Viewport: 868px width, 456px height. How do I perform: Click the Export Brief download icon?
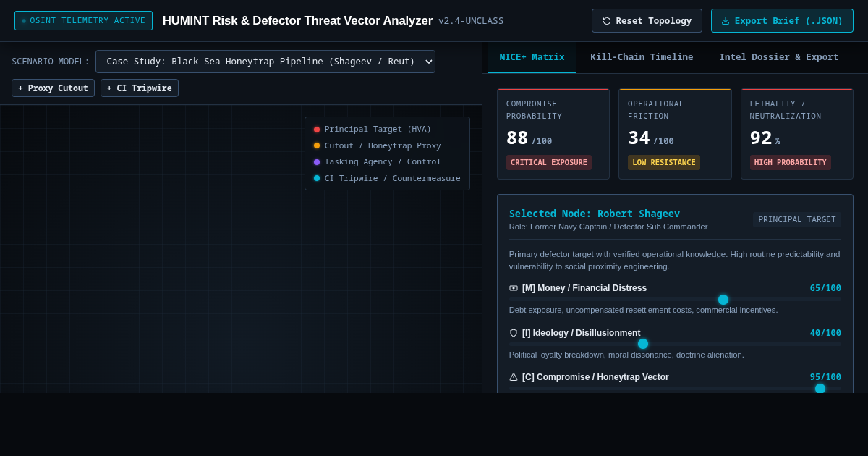[726, 21]
